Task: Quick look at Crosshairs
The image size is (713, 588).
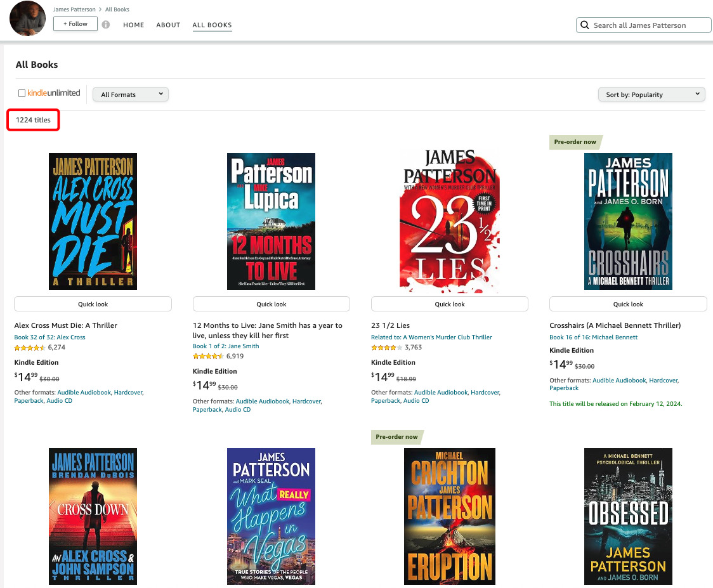Action: pos(628,304)
